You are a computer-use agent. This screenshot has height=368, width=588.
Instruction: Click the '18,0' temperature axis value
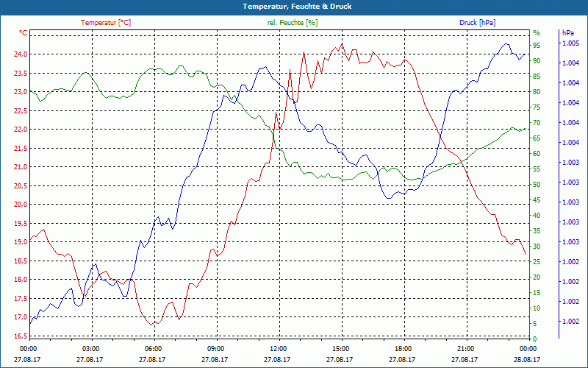pyautogui.click(x=21, y=280)
